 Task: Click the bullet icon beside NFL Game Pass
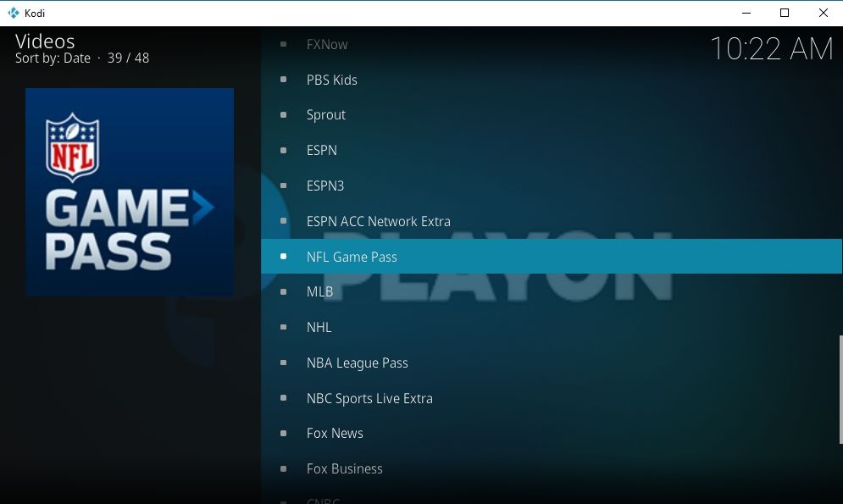click(283, 257)
